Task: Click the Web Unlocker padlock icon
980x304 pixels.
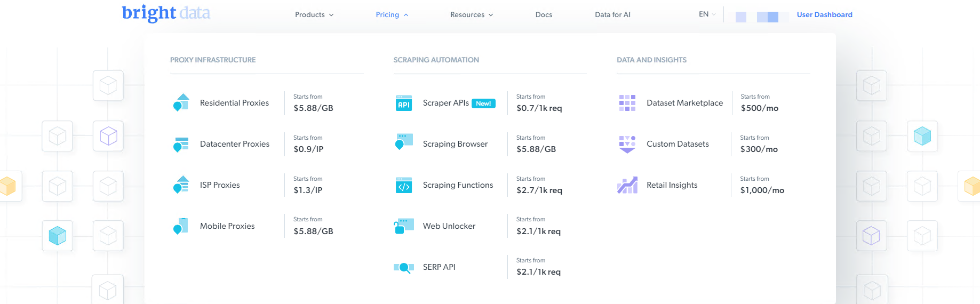Action: coord(404,226)
